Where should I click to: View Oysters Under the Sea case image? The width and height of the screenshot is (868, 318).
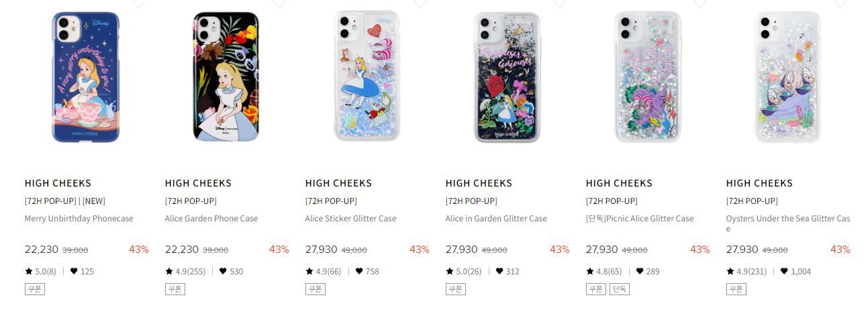[x=787, y=77]
